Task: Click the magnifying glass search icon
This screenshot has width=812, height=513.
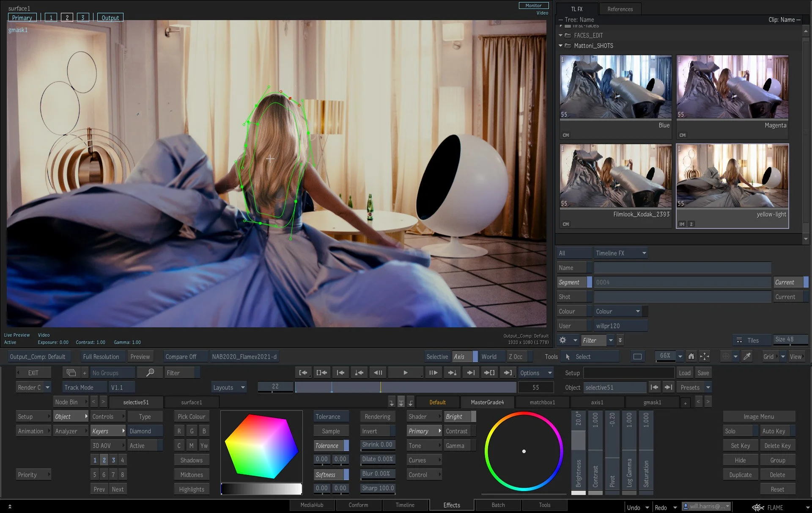Action: pyautogui.click(x=150, y=372)
